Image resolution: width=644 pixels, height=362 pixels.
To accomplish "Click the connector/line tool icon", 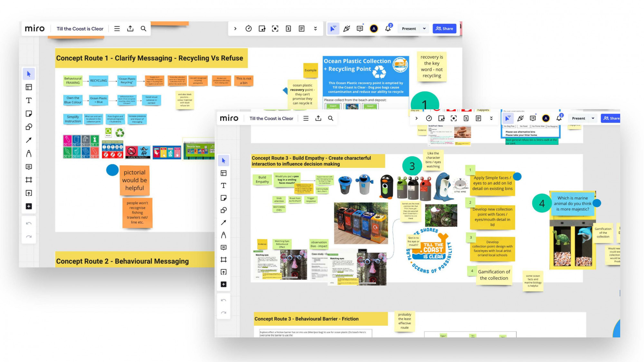I will click(28, 140).
